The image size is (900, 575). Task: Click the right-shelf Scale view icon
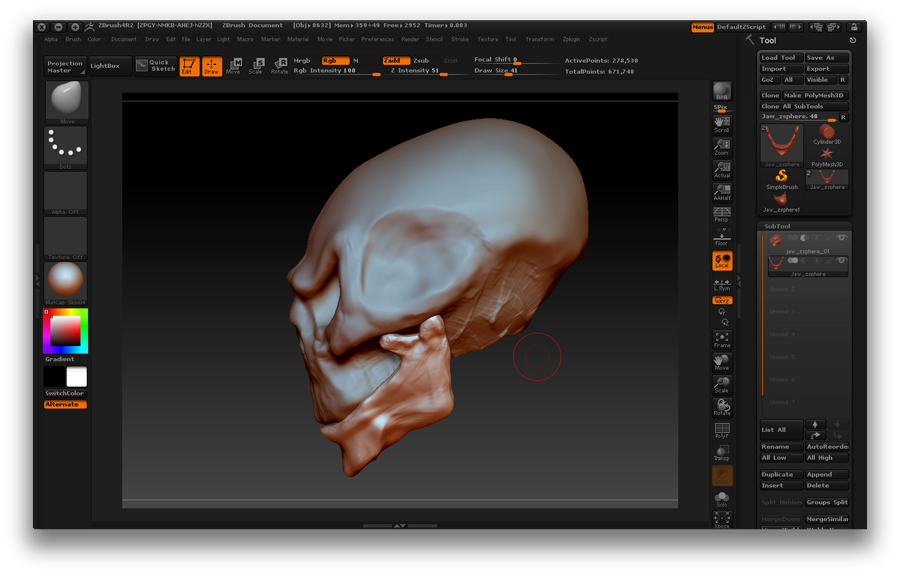pyautogui.click(x=721, y=385)
